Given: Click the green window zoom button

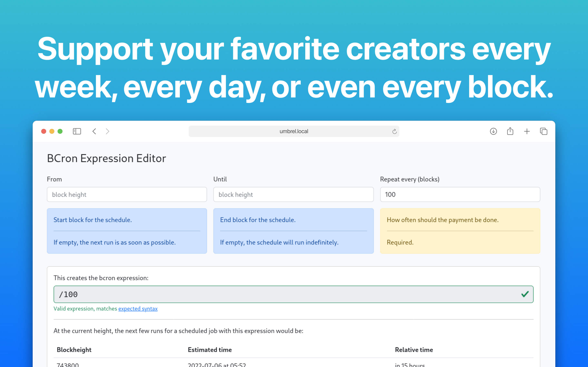Looking at the screenshot, I should 60,131.
